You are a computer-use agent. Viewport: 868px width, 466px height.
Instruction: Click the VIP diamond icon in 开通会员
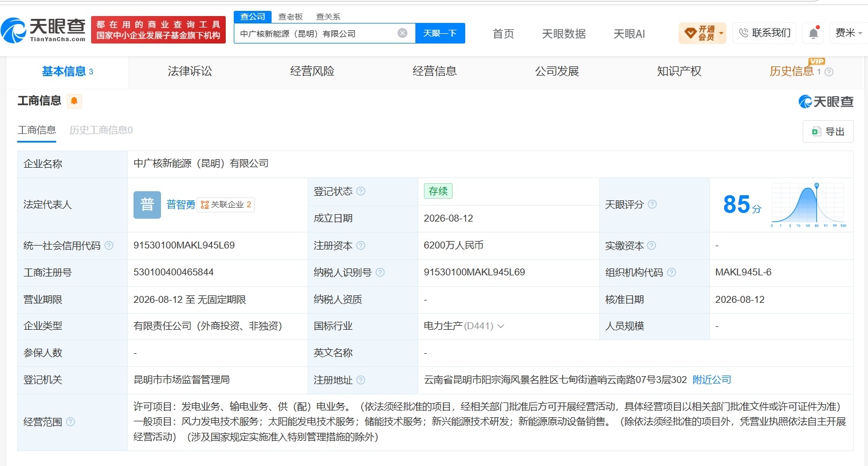(x=690, y=33)
